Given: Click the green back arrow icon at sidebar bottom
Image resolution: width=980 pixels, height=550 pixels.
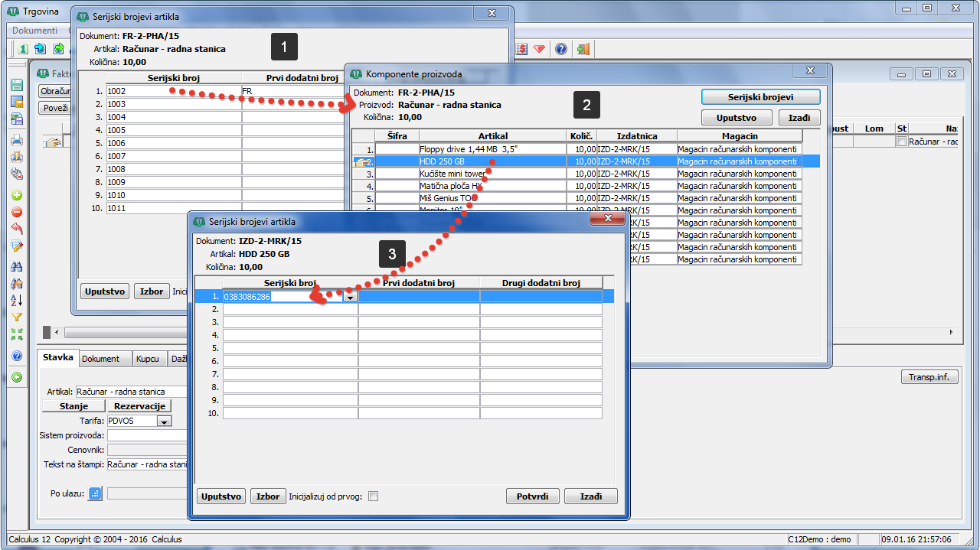Looking at the screenshot, I should 17,376.
